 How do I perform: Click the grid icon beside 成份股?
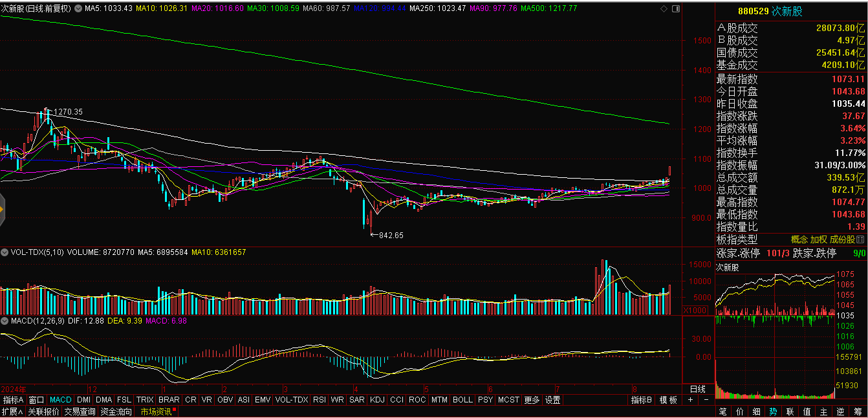(860, 239)
